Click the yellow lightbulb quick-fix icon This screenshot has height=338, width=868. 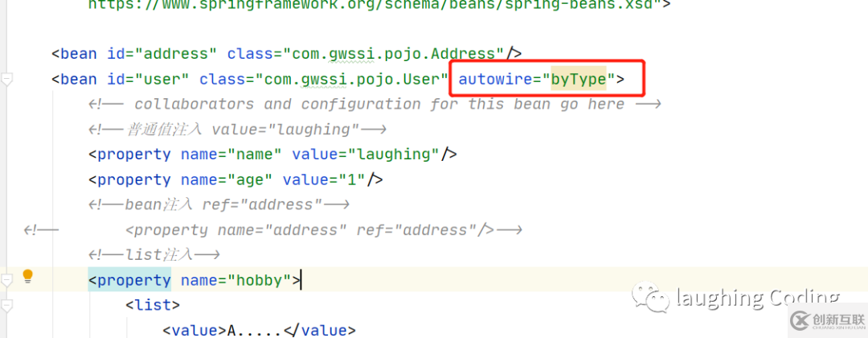(x=27, y=276)
